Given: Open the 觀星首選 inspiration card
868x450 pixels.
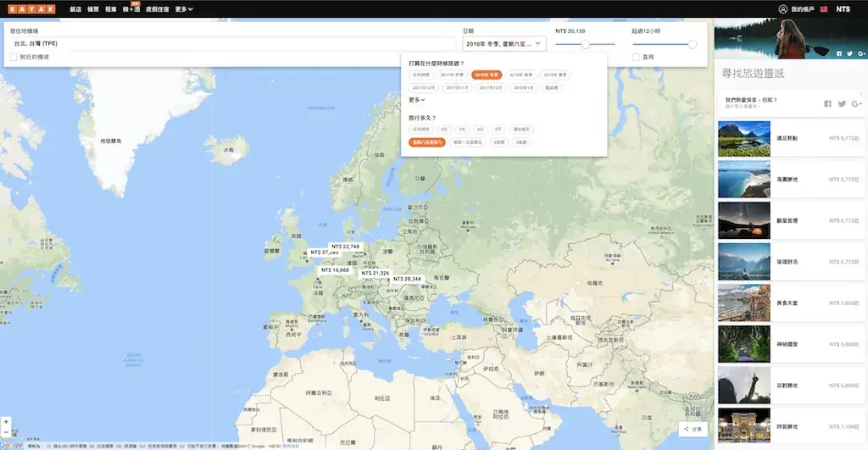Looking at the screenshot, I should coord(791,220).
